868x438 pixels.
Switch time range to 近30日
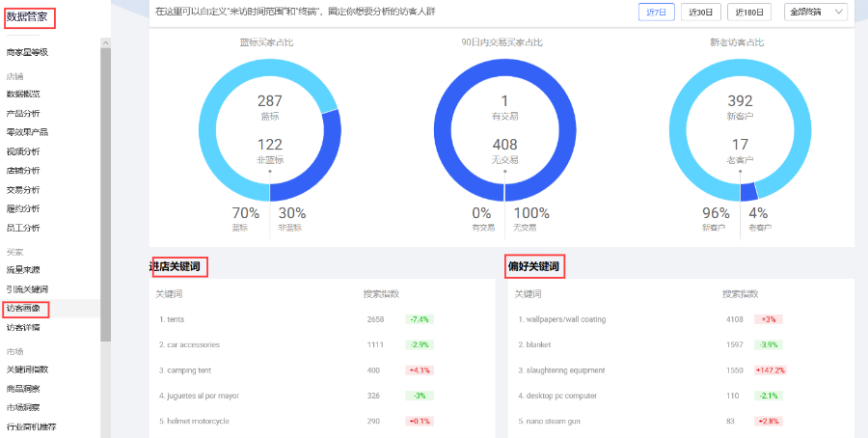700,12
